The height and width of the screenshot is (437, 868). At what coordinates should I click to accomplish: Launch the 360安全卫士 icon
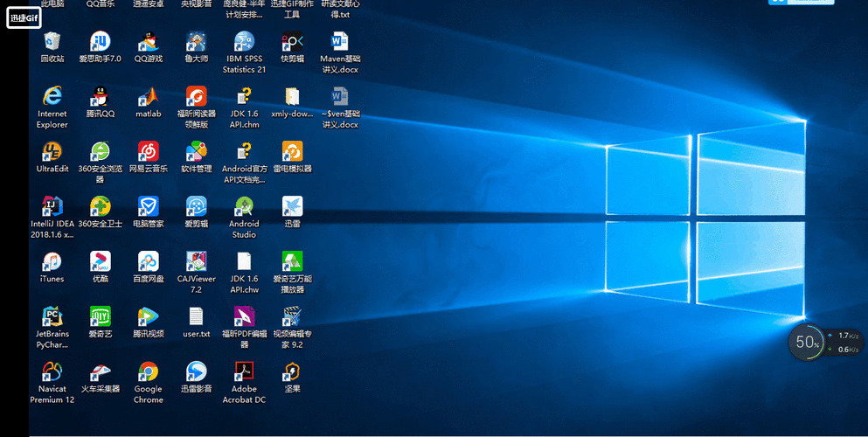tap(101, 206)
